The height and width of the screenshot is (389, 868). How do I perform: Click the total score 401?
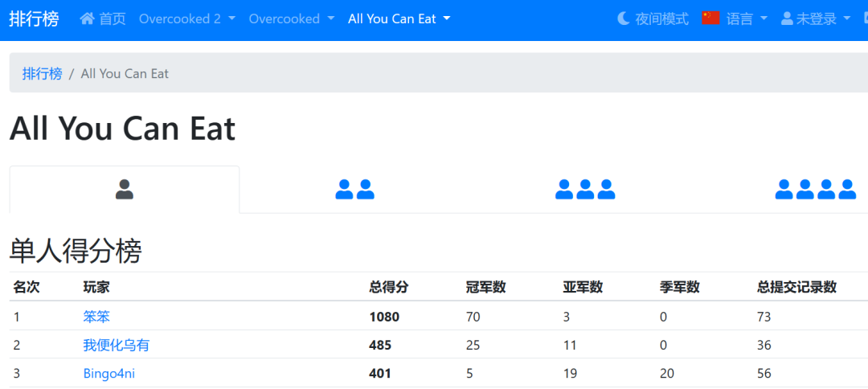[379, 374]
